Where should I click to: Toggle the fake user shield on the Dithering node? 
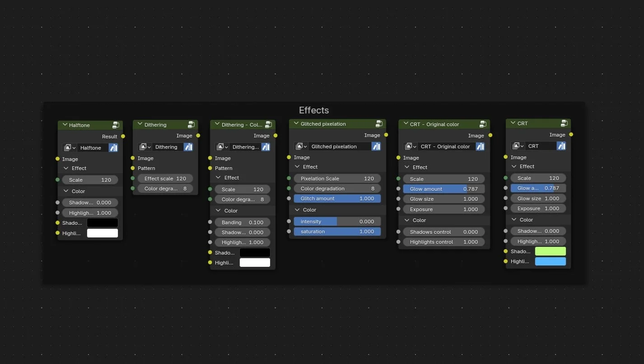[x=188, y=147]
